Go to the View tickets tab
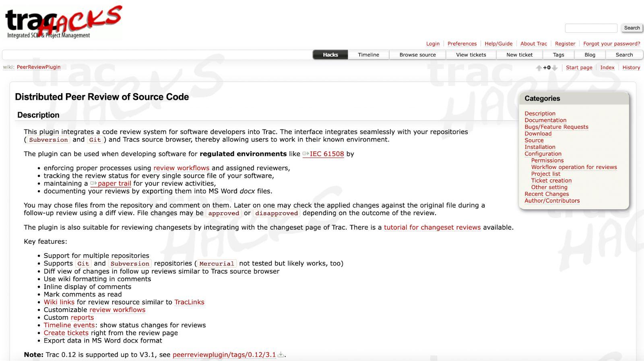This screenshot has height=361, width=644. 471,55
